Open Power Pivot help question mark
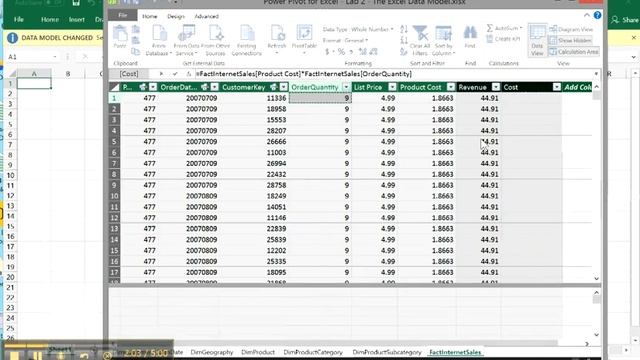Image resolution: width=640 pixels, height=360 pixels. coord(597,15)
